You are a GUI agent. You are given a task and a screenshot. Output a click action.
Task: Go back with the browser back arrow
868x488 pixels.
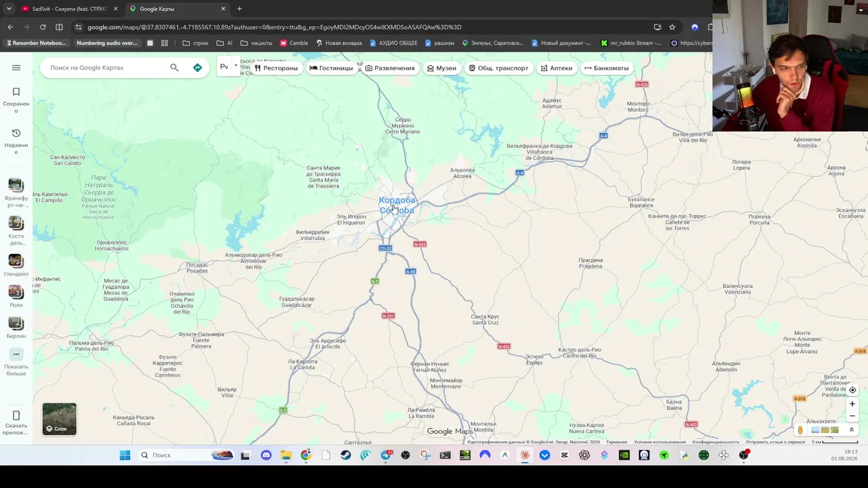(10, 27)
